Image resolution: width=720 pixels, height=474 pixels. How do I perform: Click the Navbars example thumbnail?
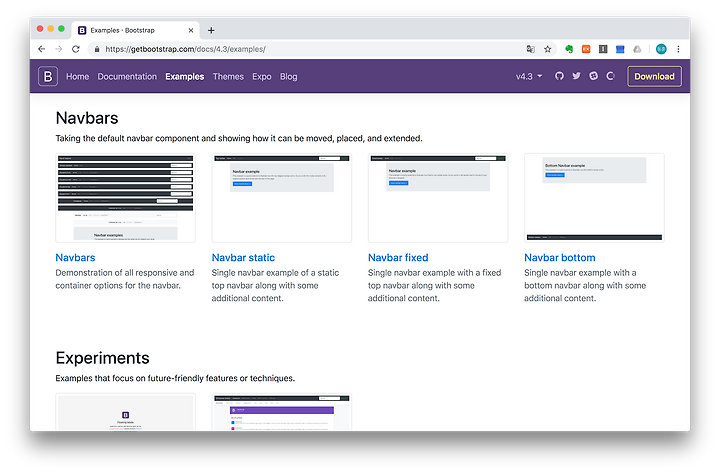tap(125, 198)
